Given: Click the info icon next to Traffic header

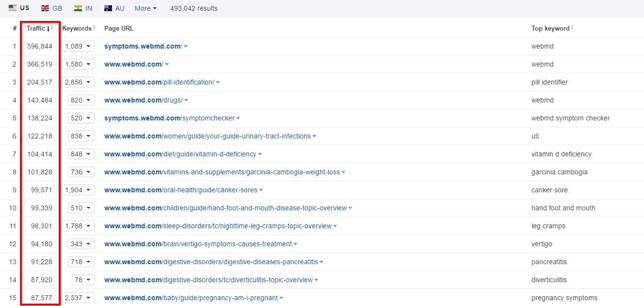Looking at the screenshot, I should (x=52, y=28).
